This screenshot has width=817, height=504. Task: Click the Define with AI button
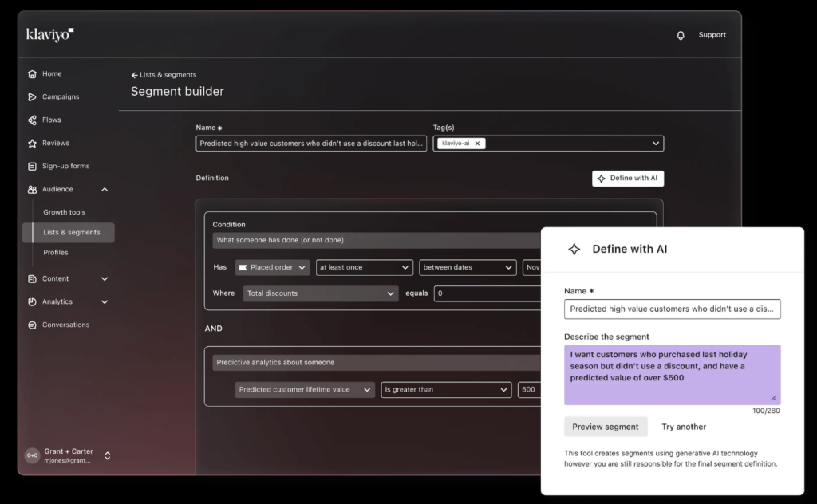tap(628, 178)
